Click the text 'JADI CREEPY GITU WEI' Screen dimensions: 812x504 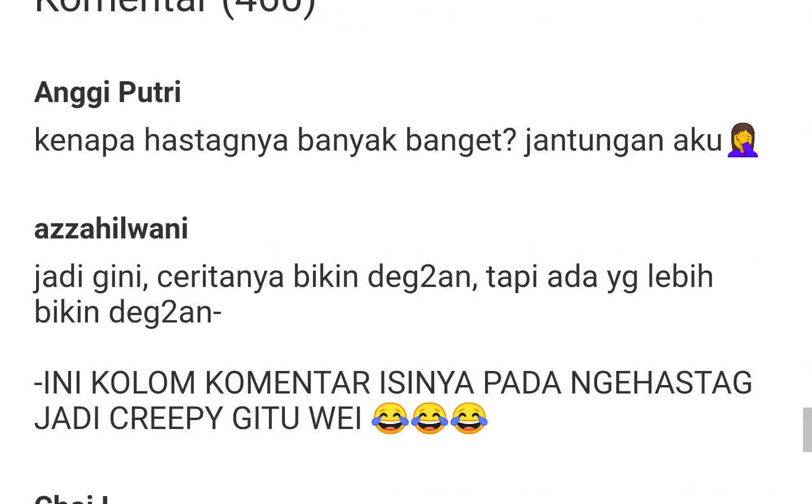coord(198,419)
